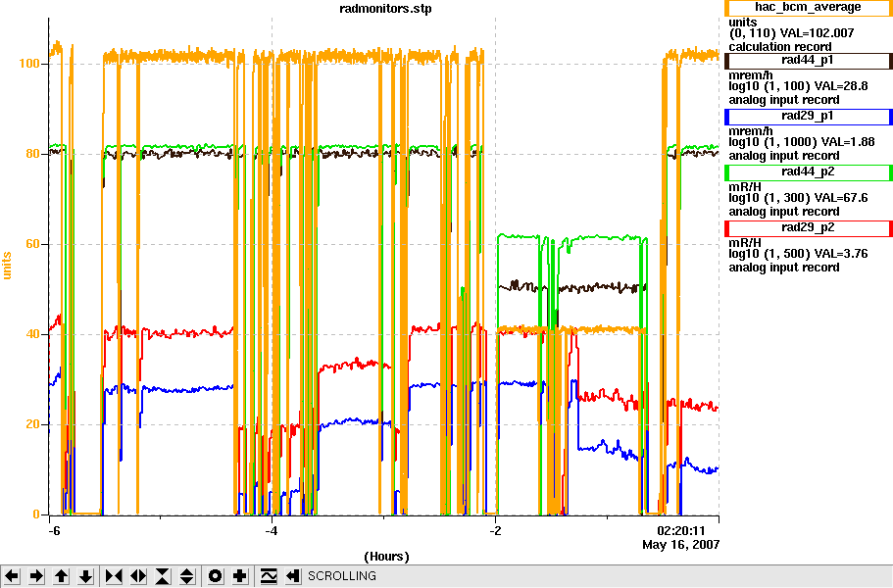Click the 60 label on the y-axis

[x=32, y=244]
